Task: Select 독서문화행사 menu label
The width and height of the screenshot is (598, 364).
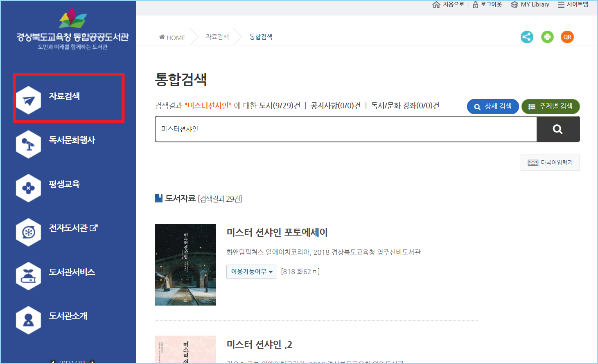Action: click(72, 140)
